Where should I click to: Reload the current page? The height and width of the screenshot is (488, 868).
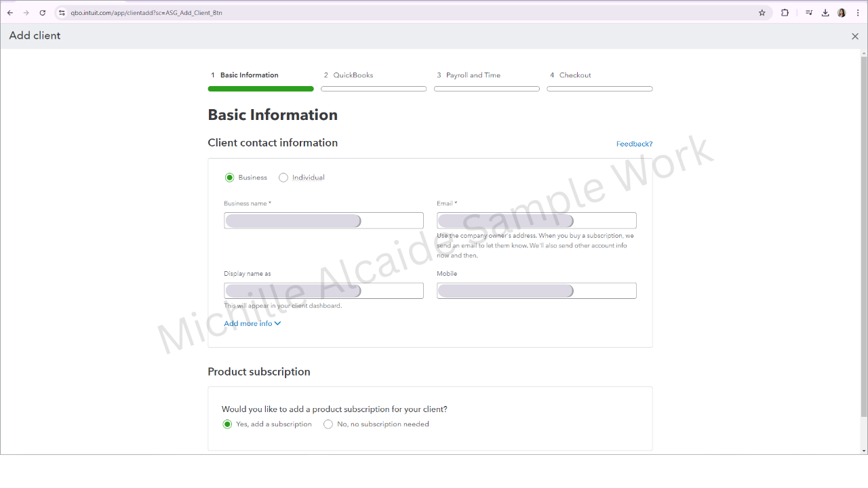click(x=43, y=13)
